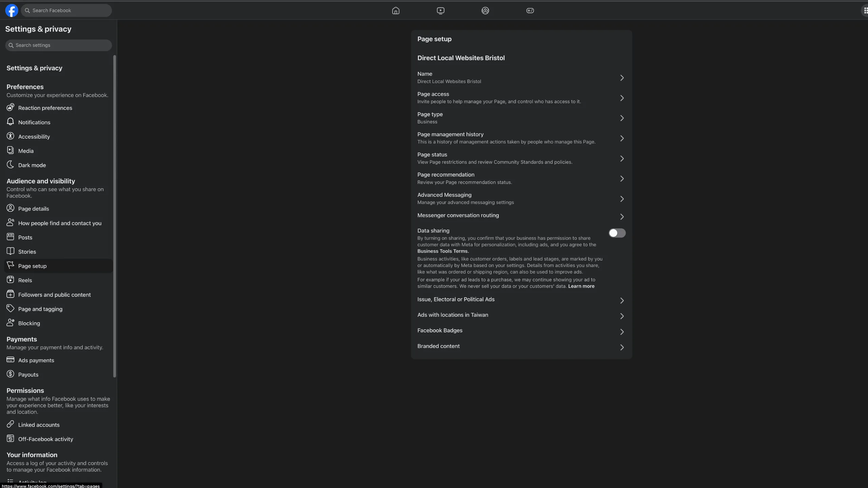Image resolution: width=868 pixels, height=488 pixels.
Task: Select Page setup in sidebar
Action: click(x=58, y=266)
